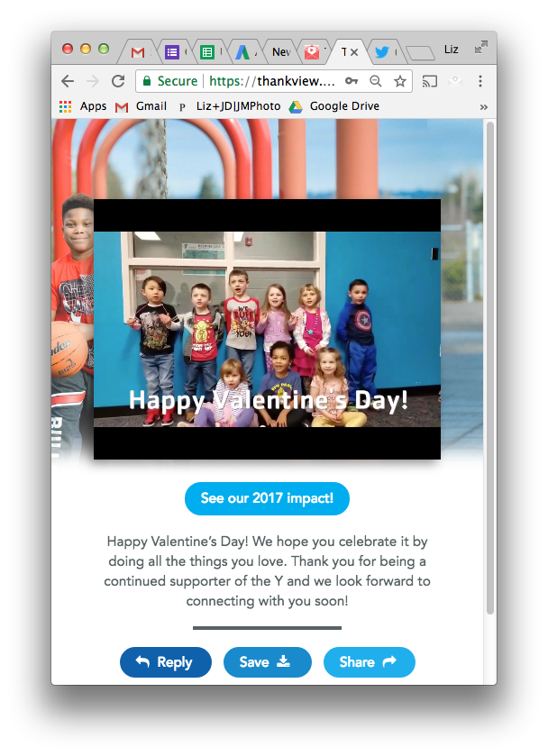Open Chrome three-dot menu
548x756 pixels.
click(x=480, y=81)
